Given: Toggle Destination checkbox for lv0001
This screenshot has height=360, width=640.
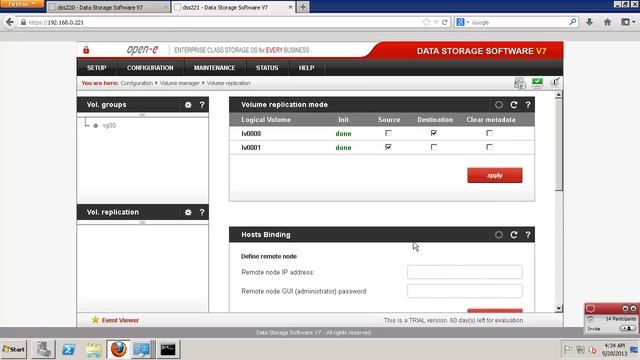Looking at the screenshot, I should coord(434,147).
